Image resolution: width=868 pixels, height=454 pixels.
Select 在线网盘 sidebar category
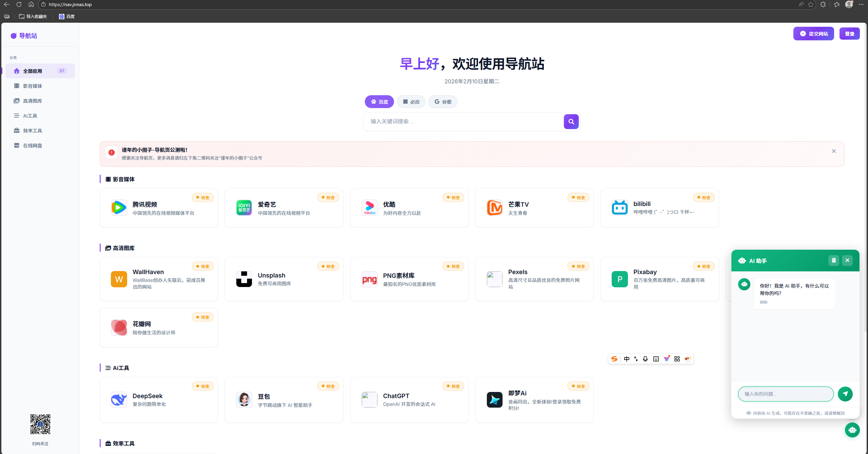point(33,146)
